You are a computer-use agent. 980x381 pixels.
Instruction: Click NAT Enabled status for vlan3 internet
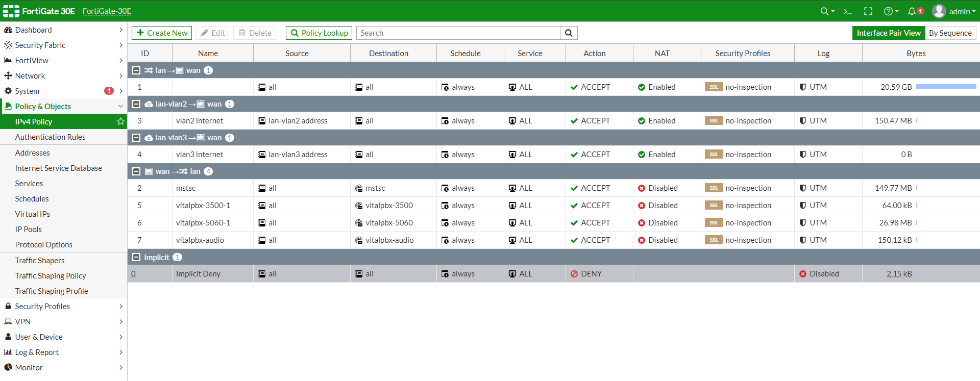pos(657,155)
